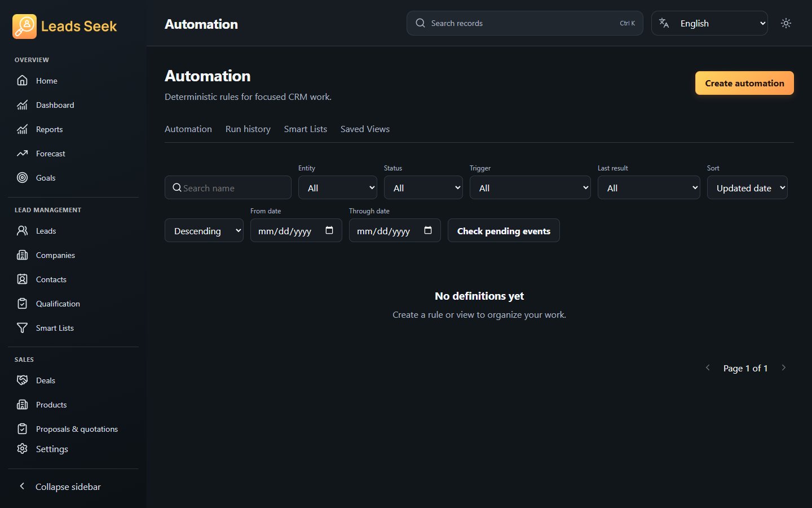
Task: Click Check pending events button
Action: (504, 230)
